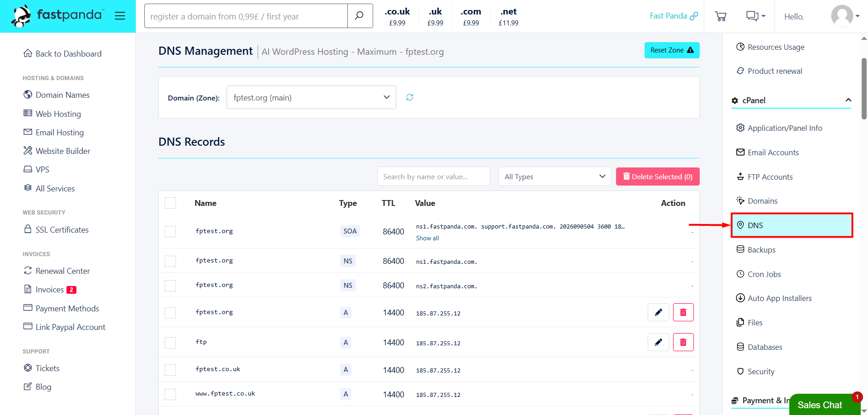Image resolution: width=868 pixels, height=415 pixels.
Task: Open the Blog link
Action: tap(38, 386)
